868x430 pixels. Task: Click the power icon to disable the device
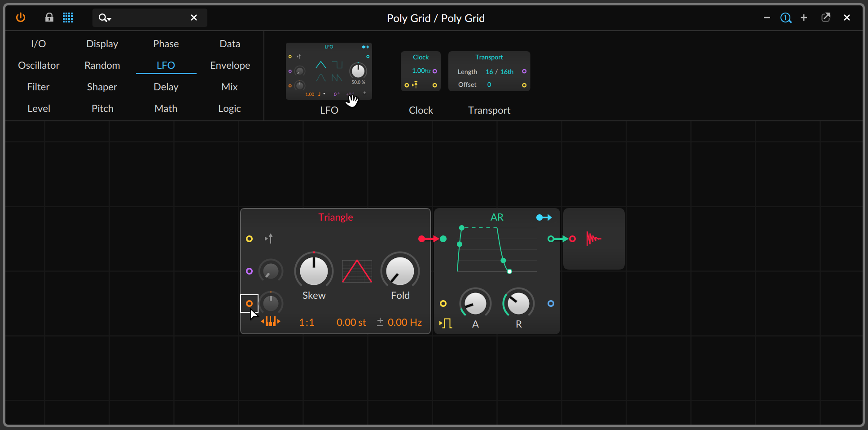click(x=21, y=18)
